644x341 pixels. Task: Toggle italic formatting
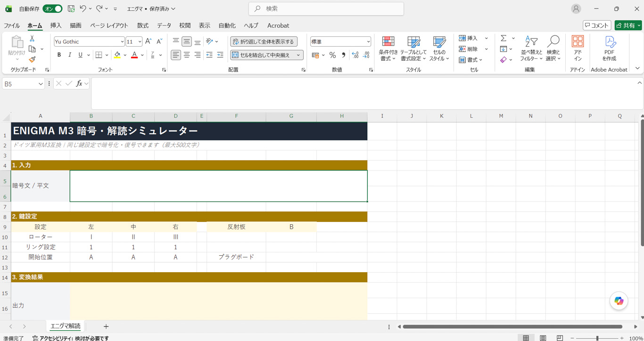point(70,55)
